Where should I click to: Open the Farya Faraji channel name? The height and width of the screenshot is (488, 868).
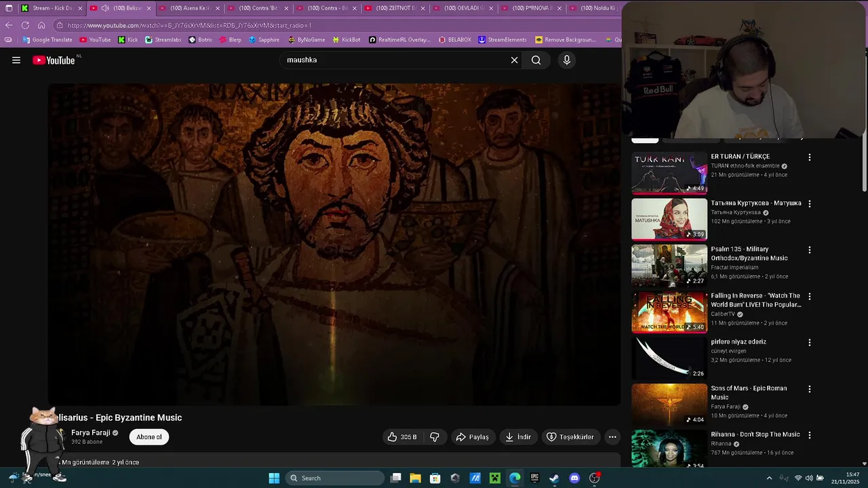click(91, 433)
